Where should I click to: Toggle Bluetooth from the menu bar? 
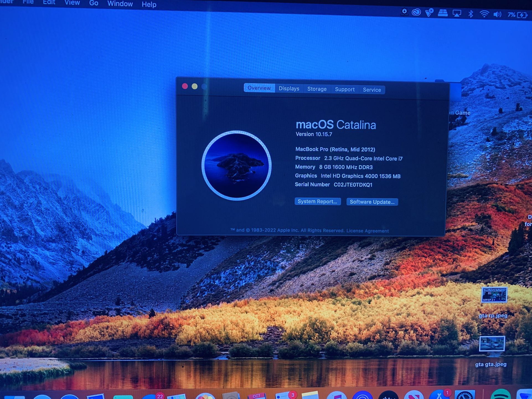pyautogui.click(x=471, y=13)
